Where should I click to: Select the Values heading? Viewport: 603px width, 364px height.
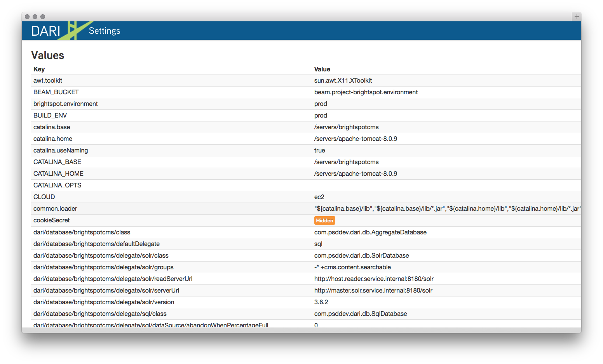(47, 55)
